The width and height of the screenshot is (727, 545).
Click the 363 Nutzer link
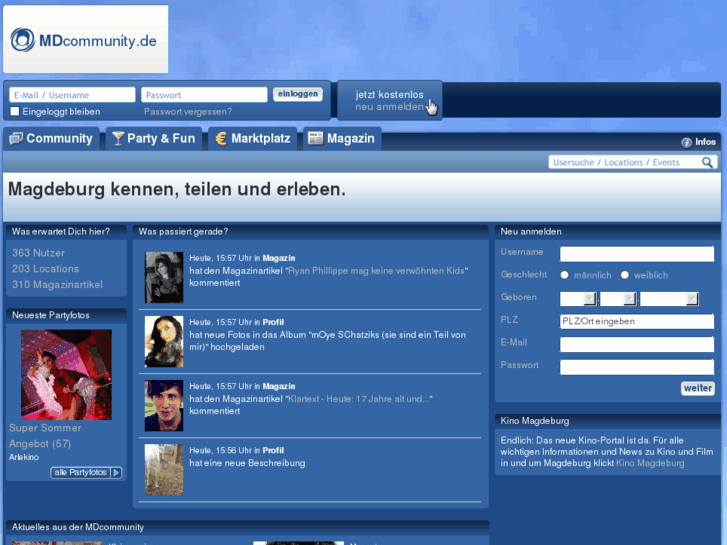point(38,253)
